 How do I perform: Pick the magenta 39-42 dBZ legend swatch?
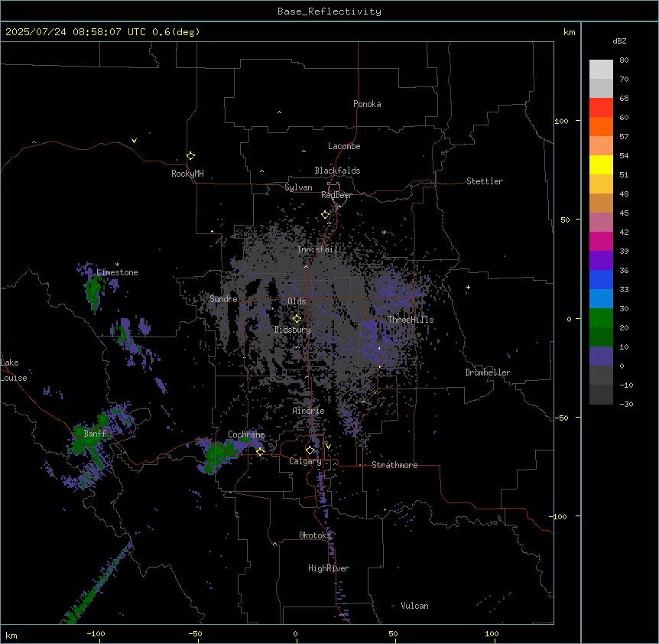click(601, 241)
